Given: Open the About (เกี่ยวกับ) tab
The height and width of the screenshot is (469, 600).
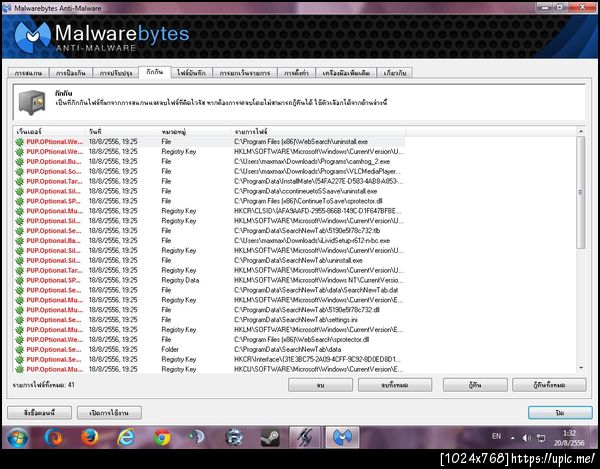Looking at the screenshot, I should point(395,73).
